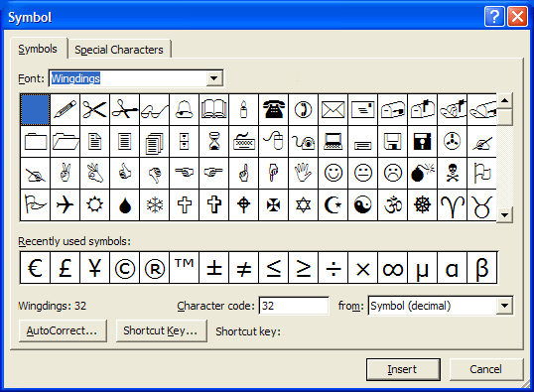Image resolution: width=534 pixels, height=392 pixels.
Task: Pick the skull and crossbones symbol
Action: point(453,173)
